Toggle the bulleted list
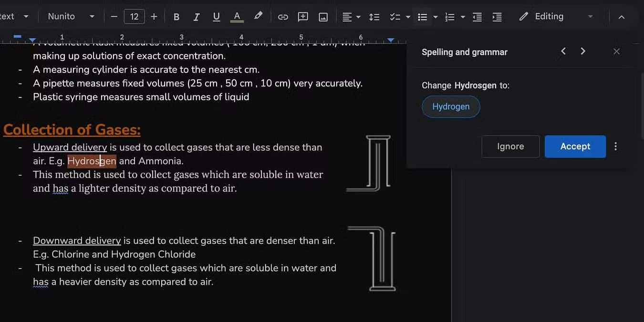Image resolution: width=644 pixels, height=322 pixels. [x=422, y=17]
